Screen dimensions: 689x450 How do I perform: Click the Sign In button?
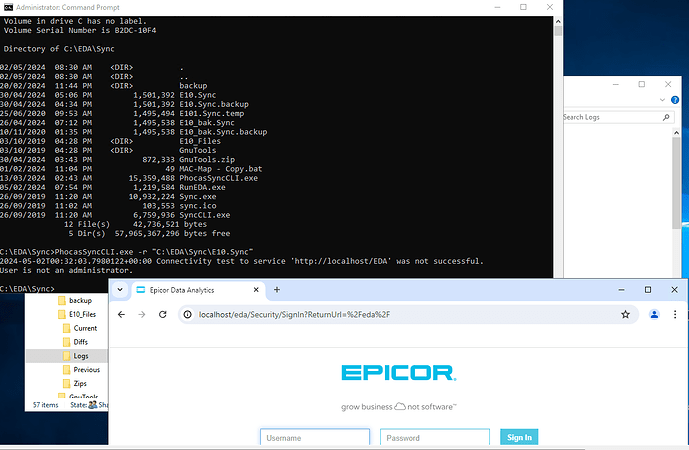pyautogui.click(x=519, y=437)
